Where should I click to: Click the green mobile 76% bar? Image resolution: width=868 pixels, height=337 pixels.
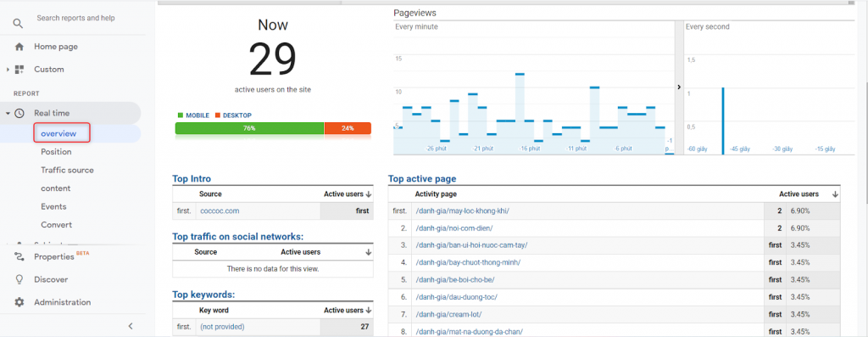[250, 128]
